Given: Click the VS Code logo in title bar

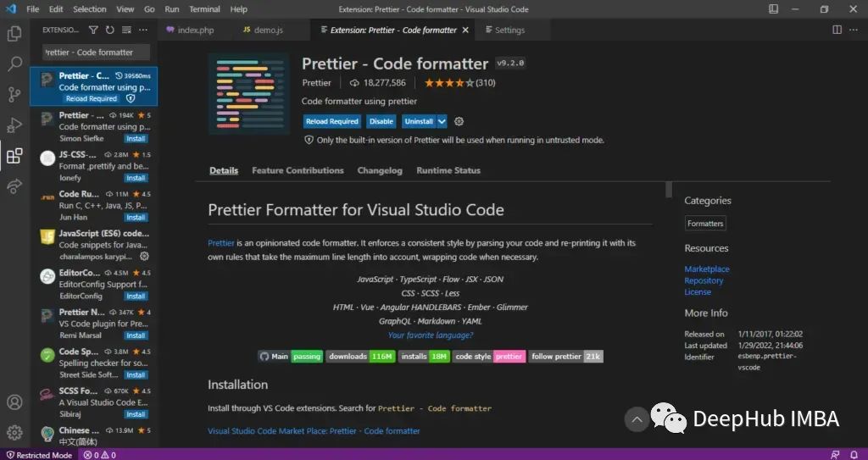Looking at the screenshot, I should [11, 8].
